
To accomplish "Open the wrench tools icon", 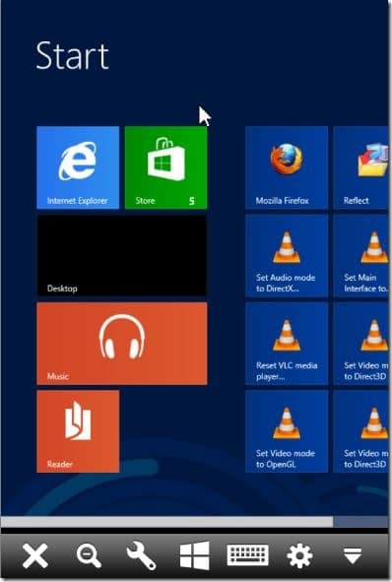I will [141, 555].
